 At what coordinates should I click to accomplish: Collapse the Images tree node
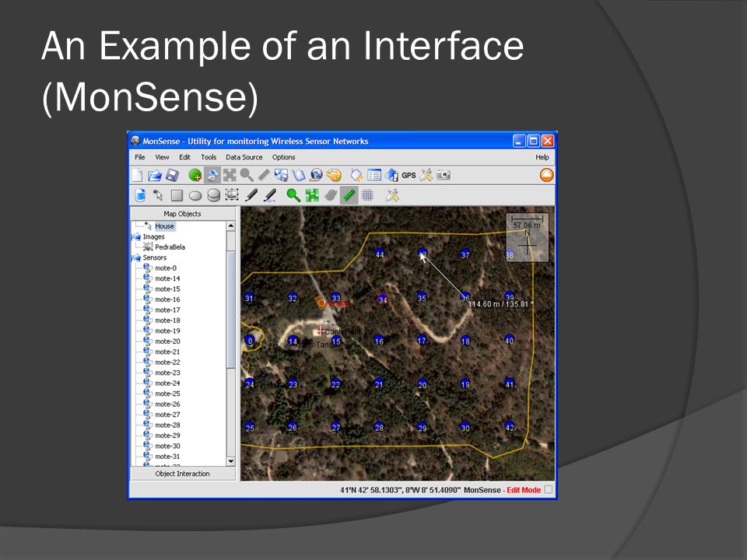[x=135, y=236]
